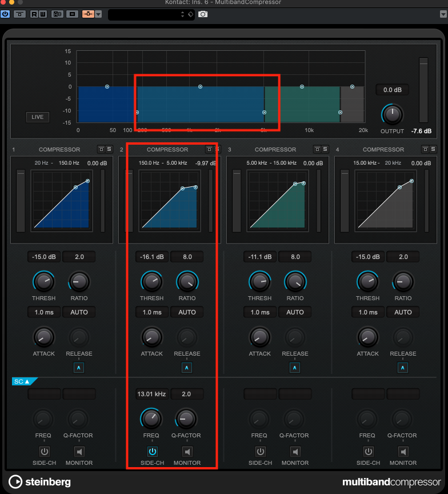Edit the 0.0 dB output value field
Screen dimensions: 448x494
(392, 90)
